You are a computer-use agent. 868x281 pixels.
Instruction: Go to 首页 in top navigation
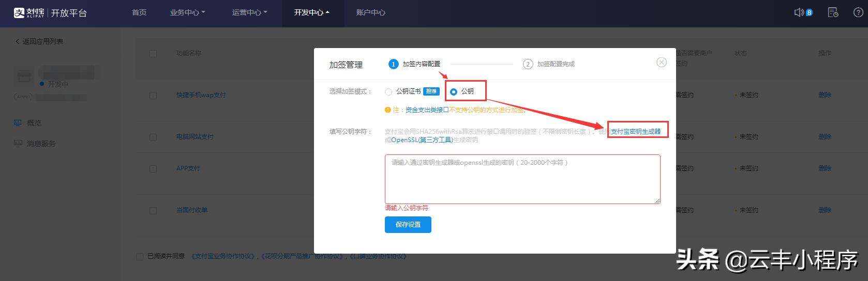pos(139,12)
